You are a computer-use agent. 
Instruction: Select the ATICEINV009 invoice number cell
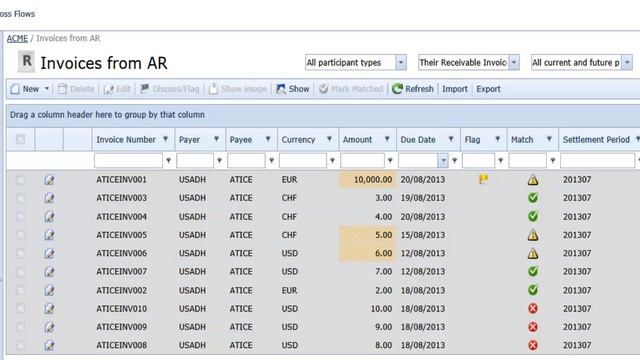(121, 327)
